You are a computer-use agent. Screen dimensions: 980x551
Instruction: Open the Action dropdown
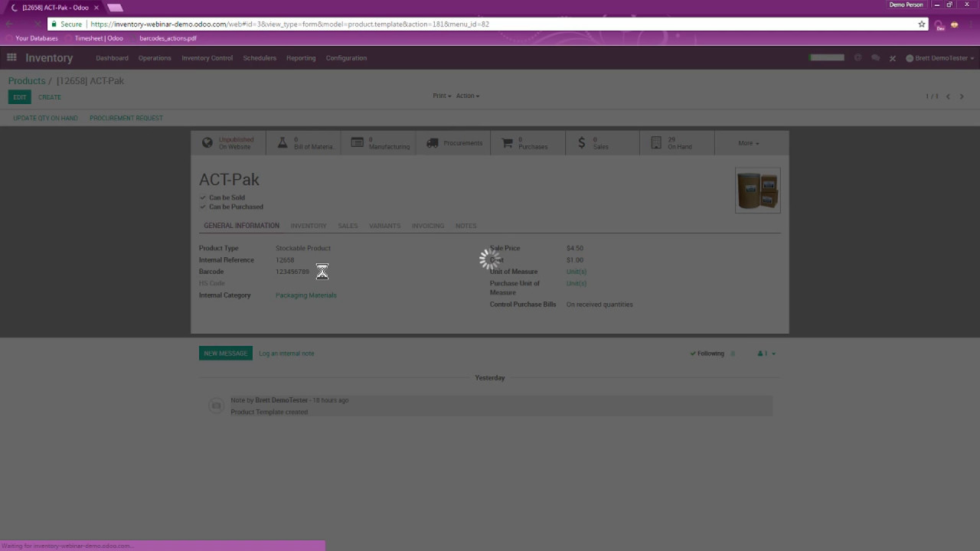468,96
